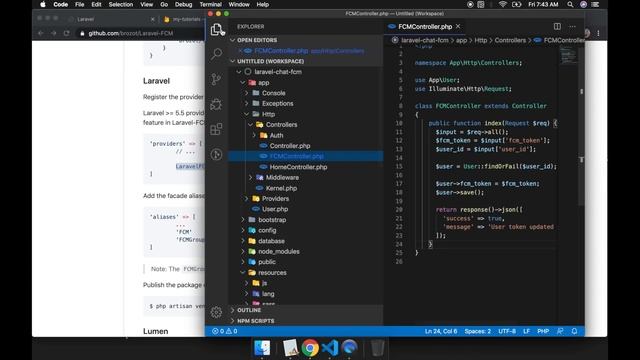This screenshot has height=360, width=640.
Task: Open Controller.php in the explorer
Action: click(x=290, y=146)
